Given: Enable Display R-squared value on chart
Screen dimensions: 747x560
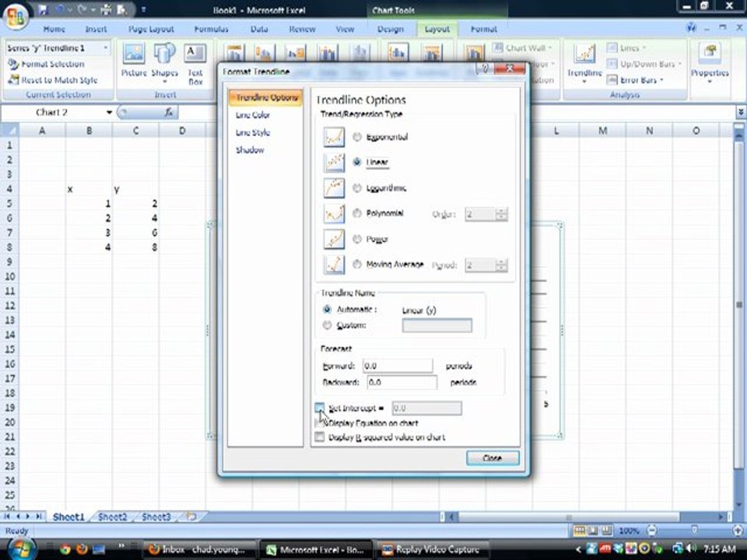Looking at the screenshot, I should click(319, 436).
